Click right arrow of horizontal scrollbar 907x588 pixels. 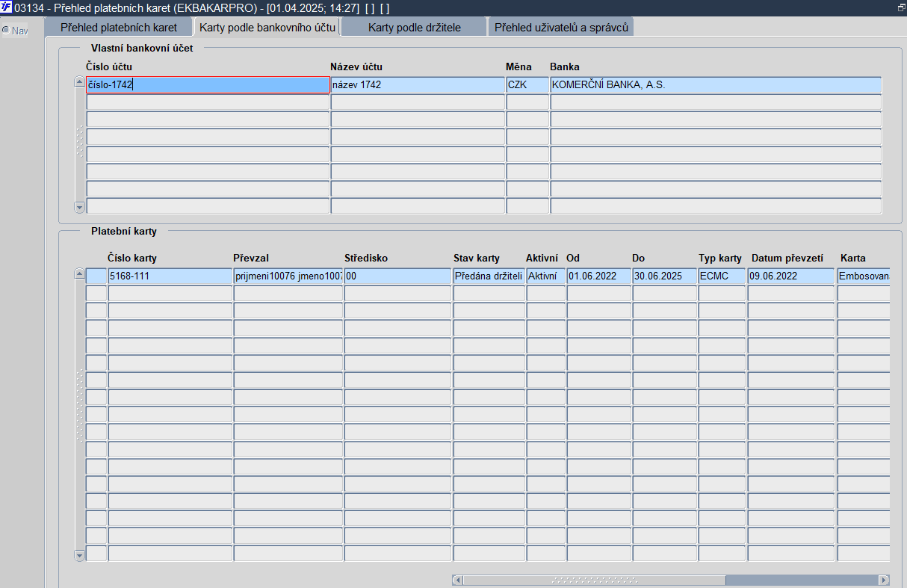point(884,581)
